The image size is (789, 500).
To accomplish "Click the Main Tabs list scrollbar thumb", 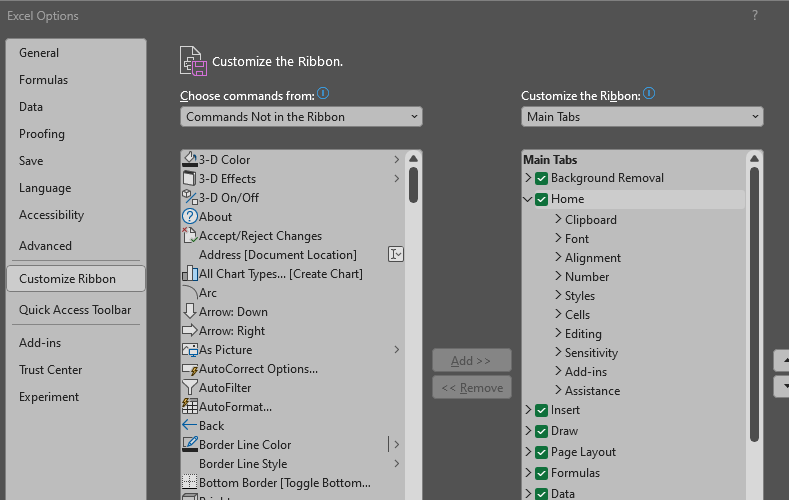I will pos(754,304).
